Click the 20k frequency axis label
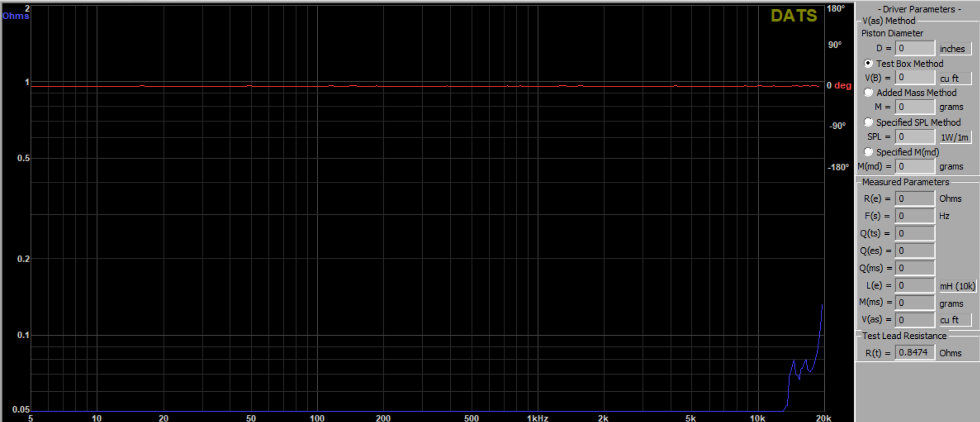Screen dimensions: 980x422 pos(823,418)
